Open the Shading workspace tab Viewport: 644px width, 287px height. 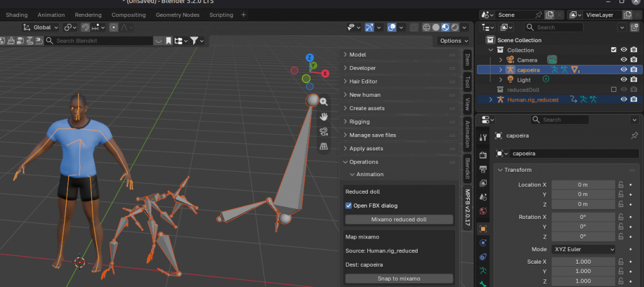click(x=17, y=15)
